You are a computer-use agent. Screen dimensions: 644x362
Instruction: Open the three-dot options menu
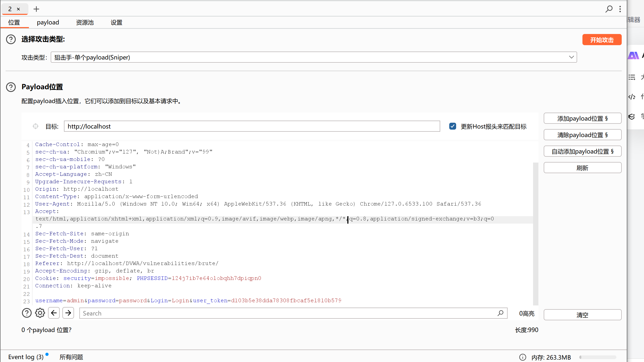coord(620,9)
